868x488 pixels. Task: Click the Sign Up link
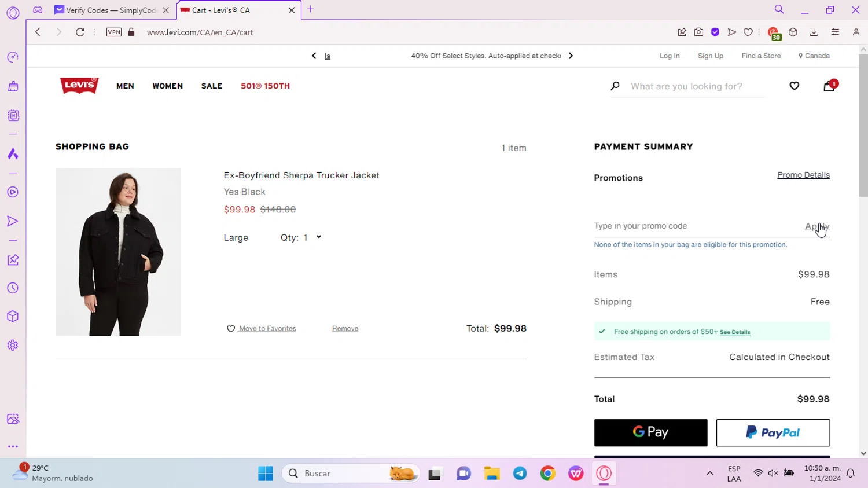click(711, 56)
